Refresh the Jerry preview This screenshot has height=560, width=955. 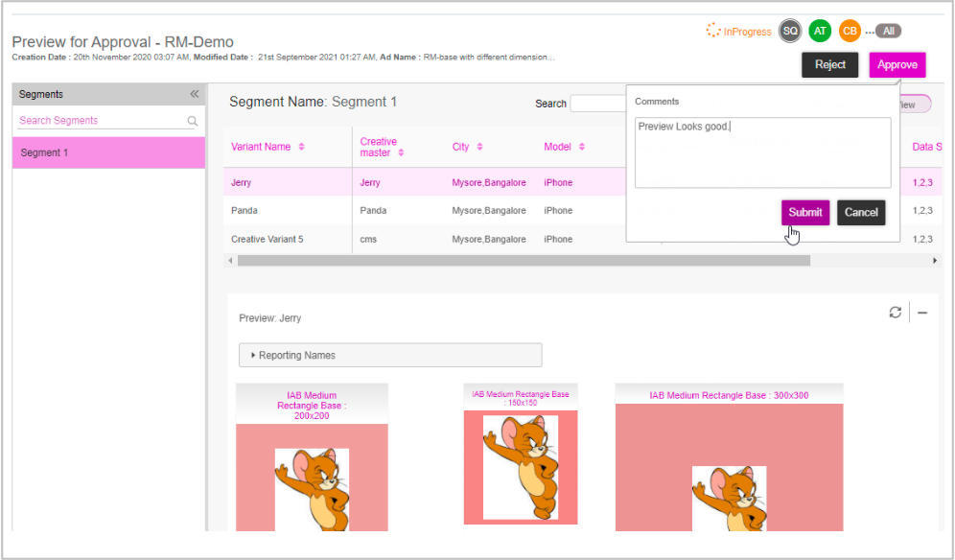tap(895, 313)
